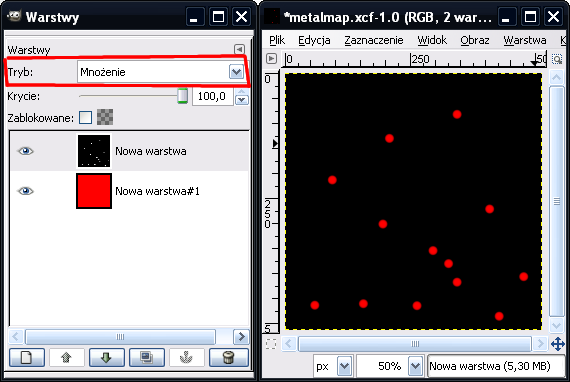Click the zoom magnifier icon at the ruler corner
Viewport: 570px width, 382px height.
click(x=557, y=59)
